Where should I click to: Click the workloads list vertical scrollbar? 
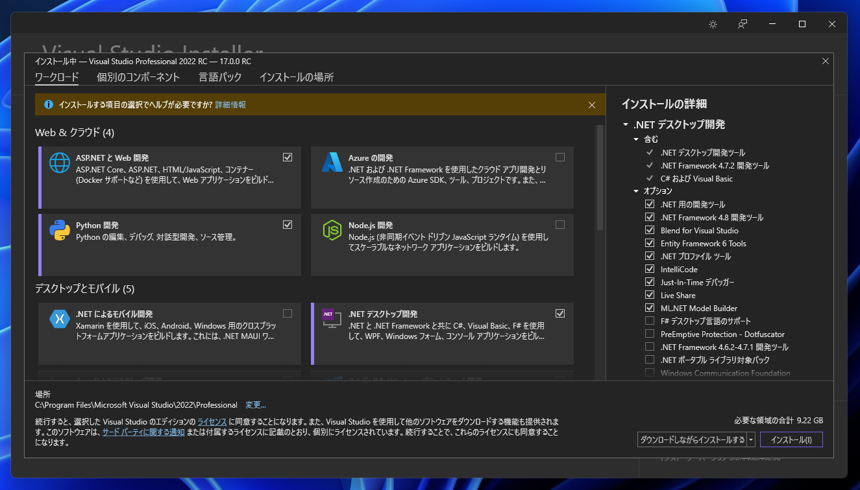(600, 177)
